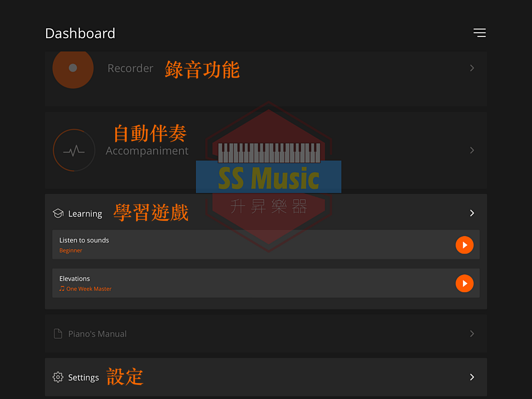Expand the Recorder row chevron
The height and width of the screenshot is (399, 532).
pyautogui.click(x=472, y=68)
